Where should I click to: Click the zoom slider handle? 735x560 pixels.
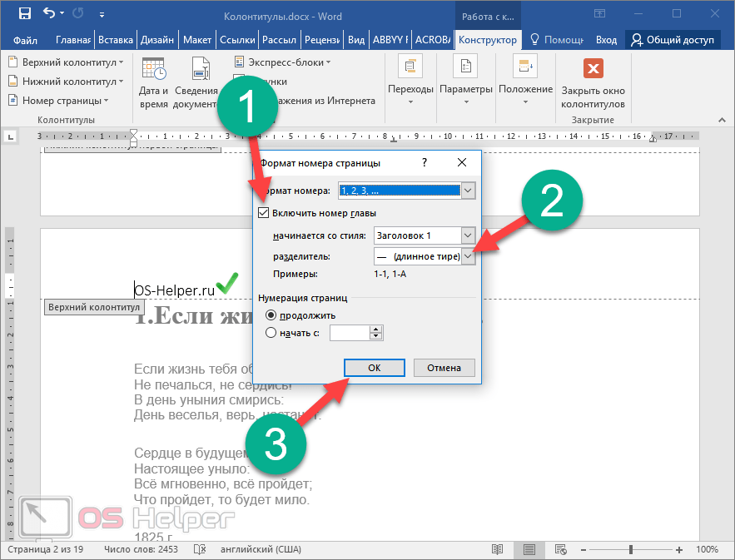[631, 549]
